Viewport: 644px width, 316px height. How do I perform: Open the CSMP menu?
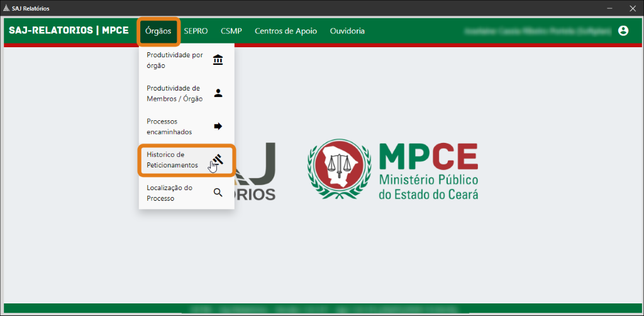[x=231, y=31]
